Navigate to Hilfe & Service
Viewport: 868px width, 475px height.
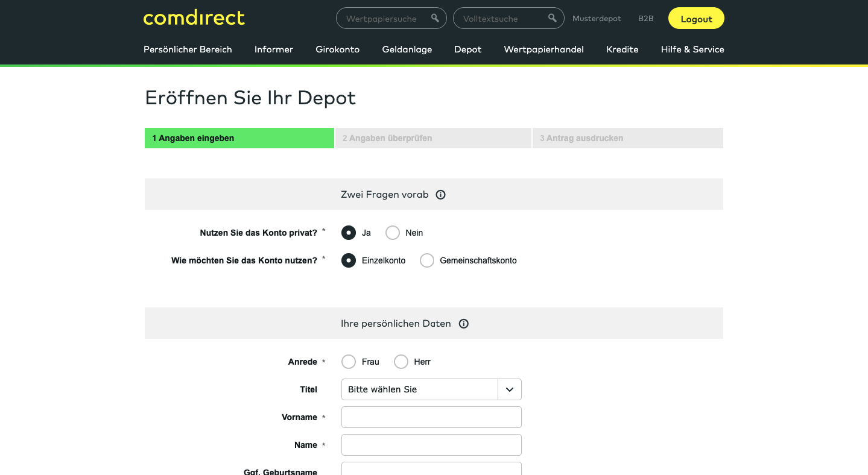(x=692, y=49)
